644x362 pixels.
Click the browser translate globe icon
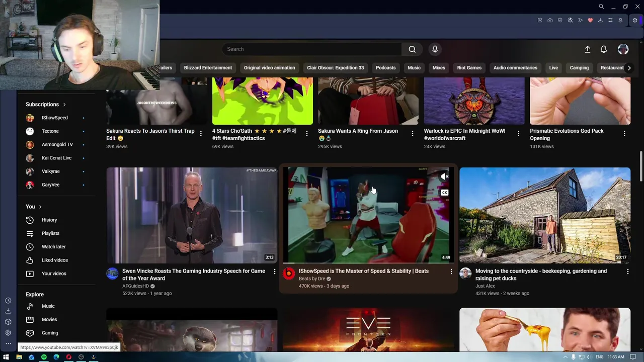tap(570, 20)
